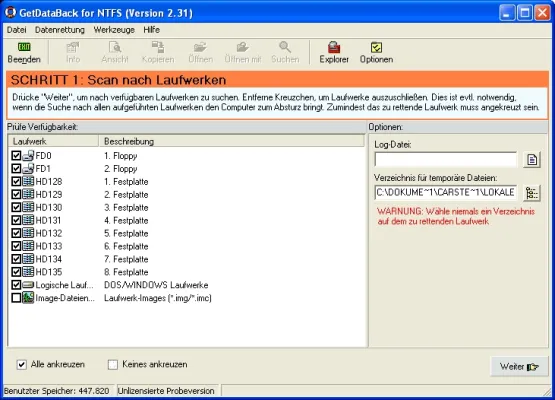Click the Info toolbar icon
Viewport: 555px width, 400px height.
73,47
